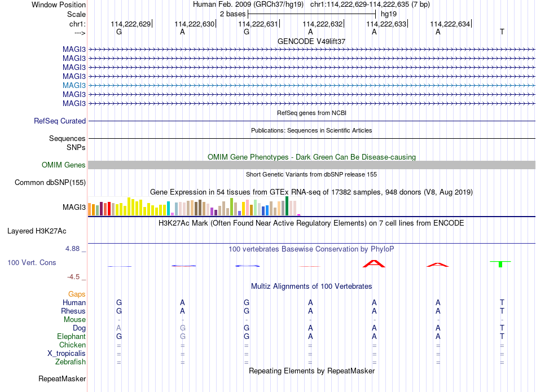
Task: Click the tall dark green GTEx expression bar
Action: pos(287,206)
